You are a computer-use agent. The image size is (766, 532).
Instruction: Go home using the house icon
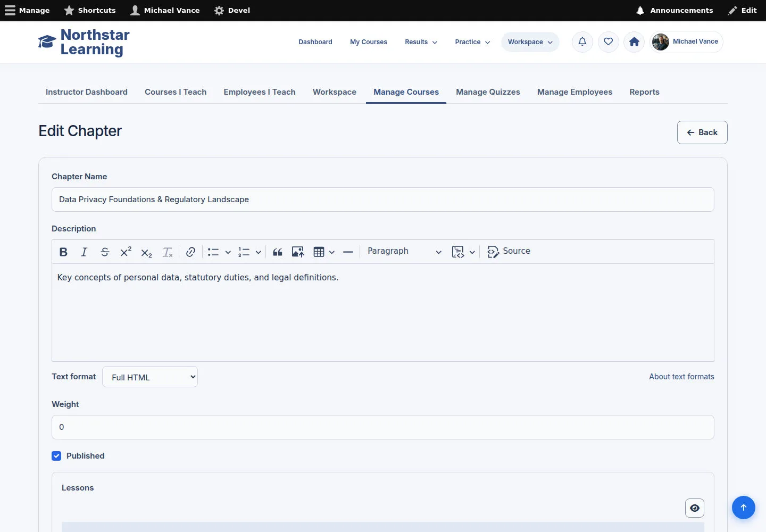[x=634, y=41]
